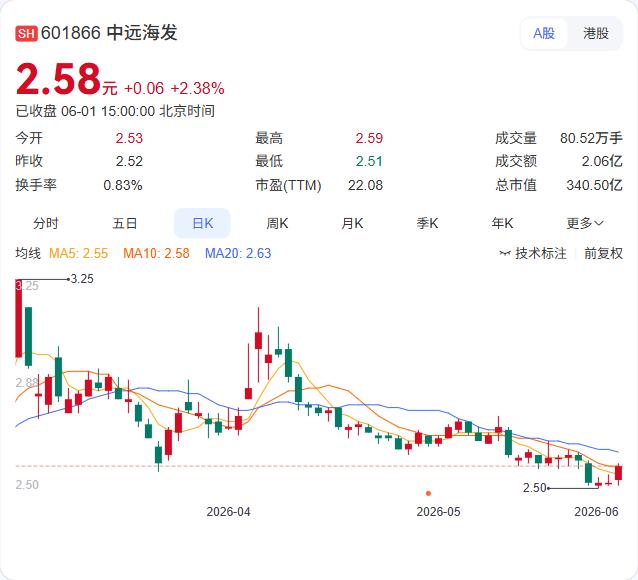638x580 pixels.
Task: Click the MA10: 2.58 moving average label
Action: [156, 253]
